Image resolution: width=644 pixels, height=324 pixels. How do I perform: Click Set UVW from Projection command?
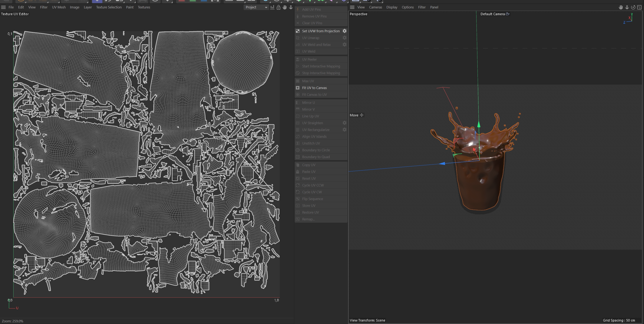tap(321, 31)
